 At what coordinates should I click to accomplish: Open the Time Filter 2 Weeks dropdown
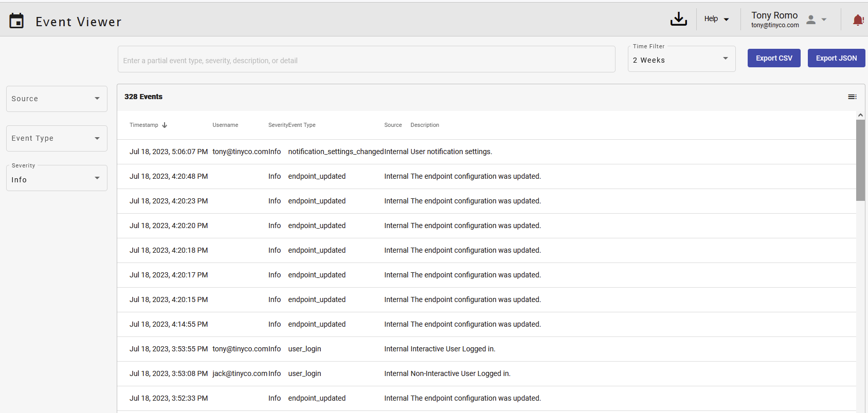[x=681, y=60]
